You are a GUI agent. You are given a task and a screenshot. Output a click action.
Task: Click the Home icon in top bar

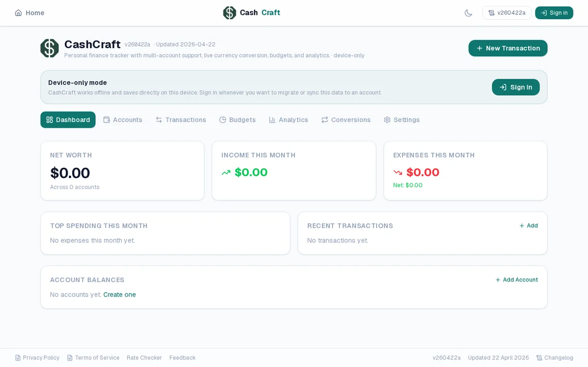[x=18, y=13]
